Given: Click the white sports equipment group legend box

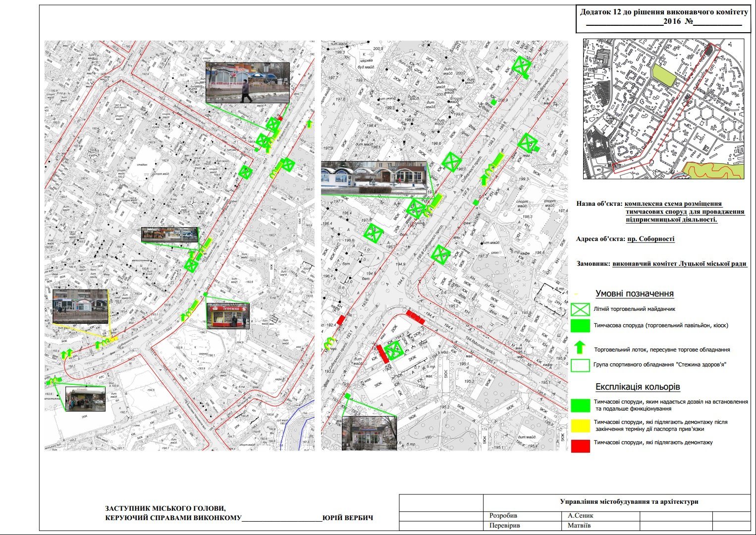Looking at the screenshot, I should 580,365.
